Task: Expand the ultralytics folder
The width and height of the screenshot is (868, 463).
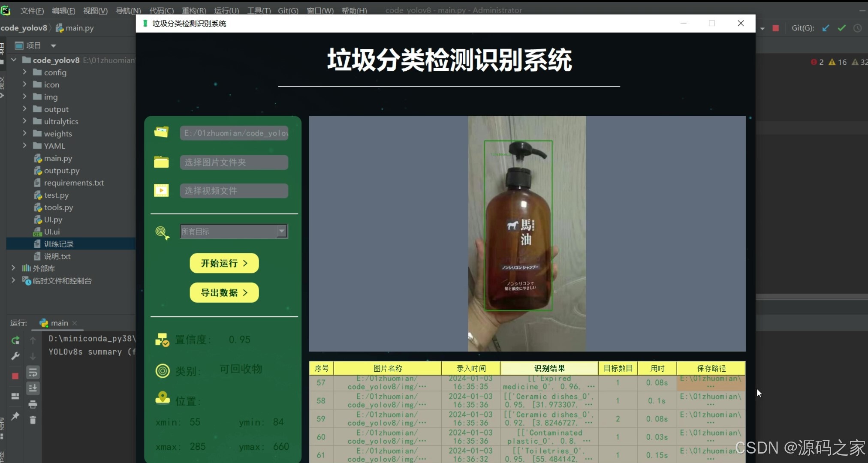Action: click(x=24, y=121)
